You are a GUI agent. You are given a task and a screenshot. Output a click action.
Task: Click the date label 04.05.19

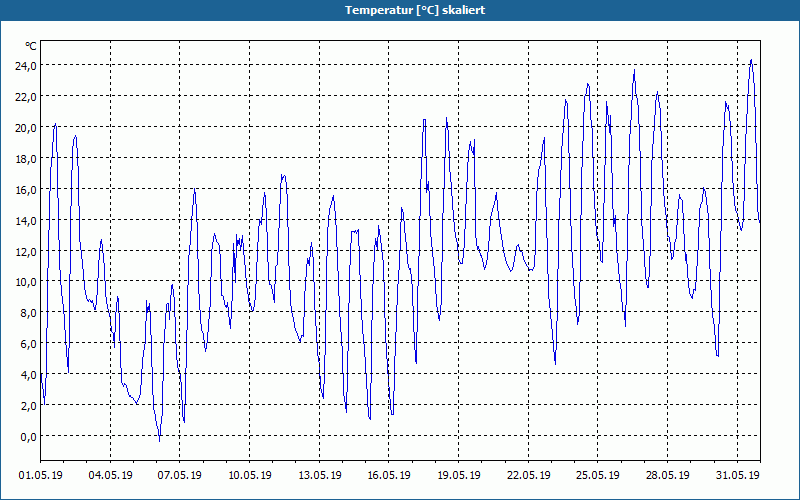110,475
